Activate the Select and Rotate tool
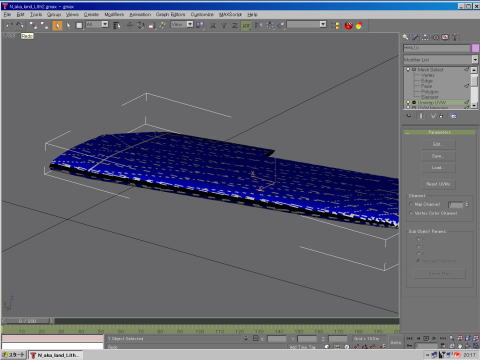 point(141,25)
